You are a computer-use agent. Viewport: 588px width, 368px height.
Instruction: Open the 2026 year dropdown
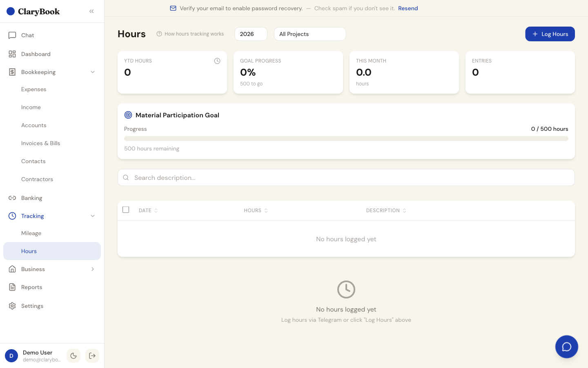251,34
